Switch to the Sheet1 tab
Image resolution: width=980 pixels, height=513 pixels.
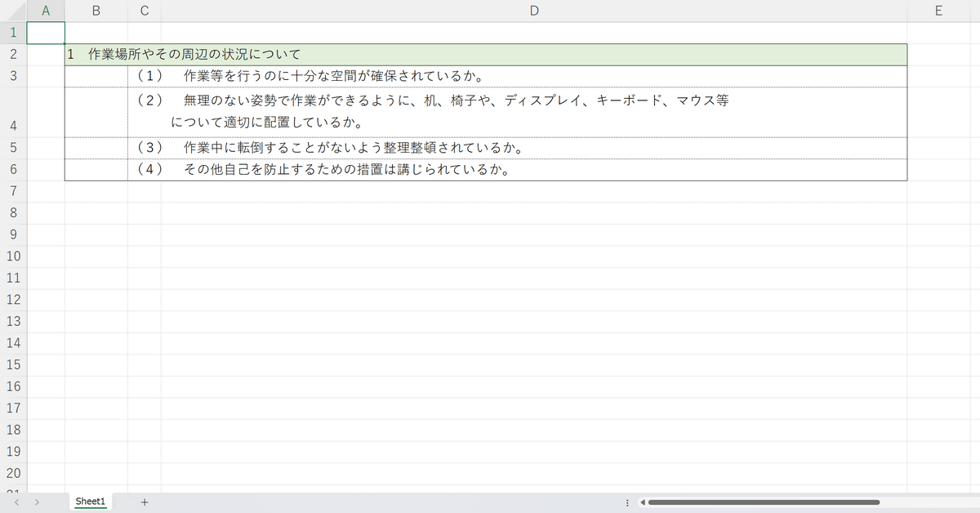[x=91, y=502]
